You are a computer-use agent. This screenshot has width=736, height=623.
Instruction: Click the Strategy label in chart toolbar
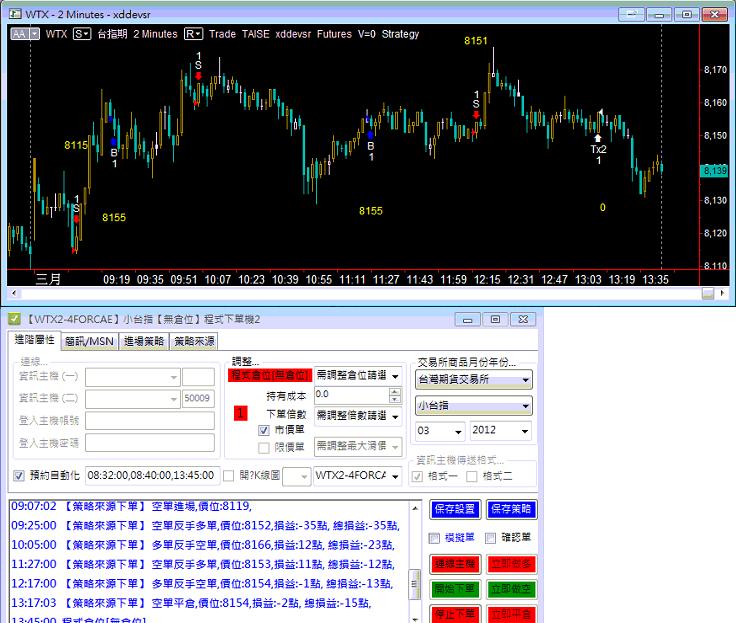[x=400, y=34]
